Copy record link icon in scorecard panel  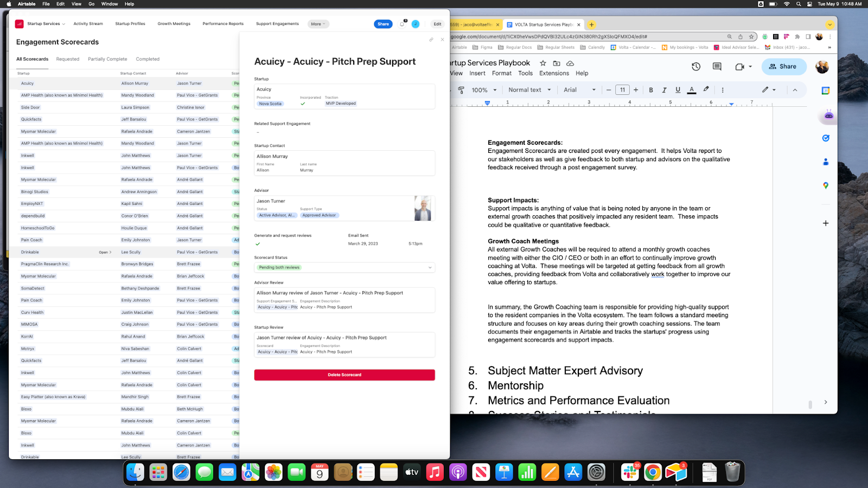(431, 40)
